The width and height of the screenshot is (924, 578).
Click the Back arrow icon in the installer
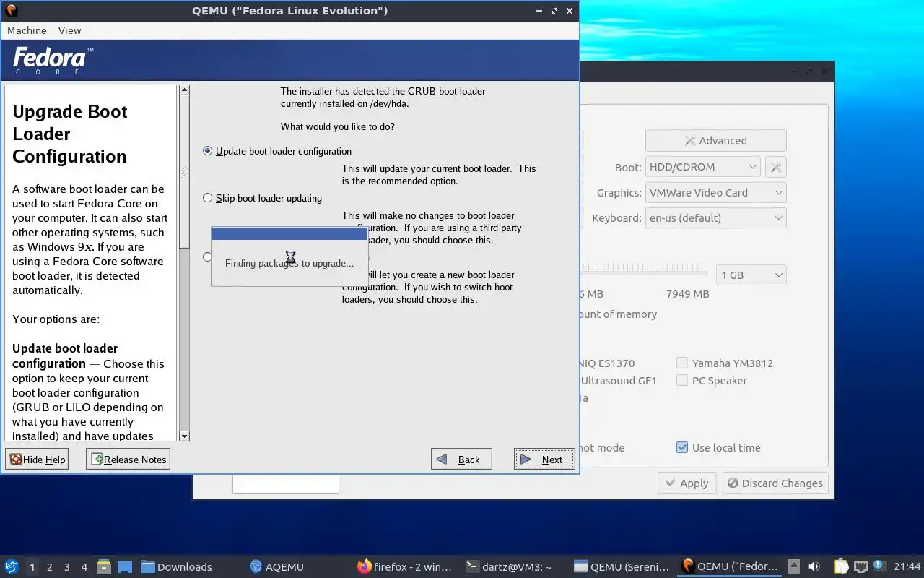442,460
